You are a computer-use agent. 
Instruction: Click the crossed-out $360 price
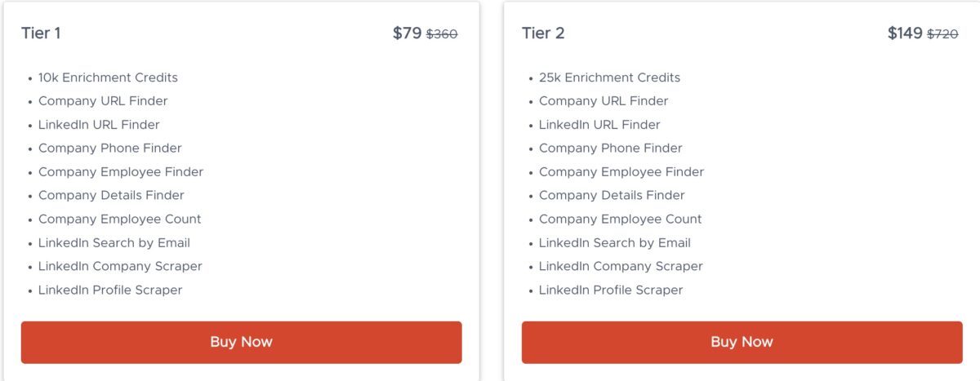pyautogui.click(x=442, y=34)
